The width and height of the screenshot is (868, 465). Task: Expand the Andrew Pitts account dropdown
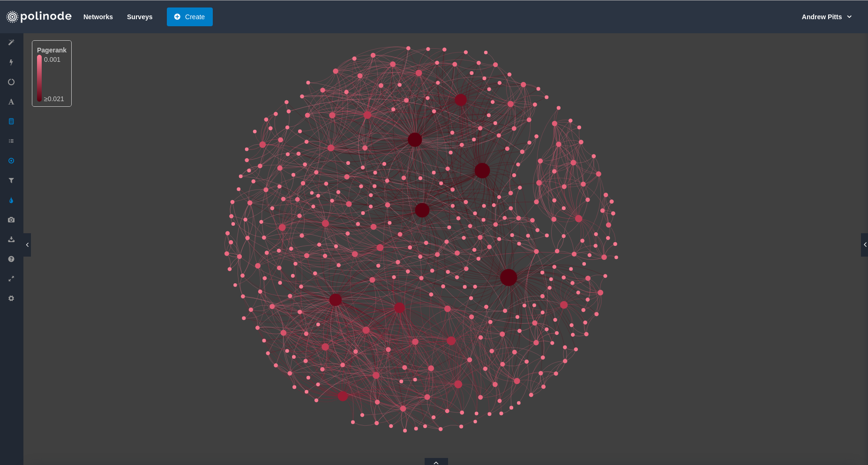coord(827,17)
